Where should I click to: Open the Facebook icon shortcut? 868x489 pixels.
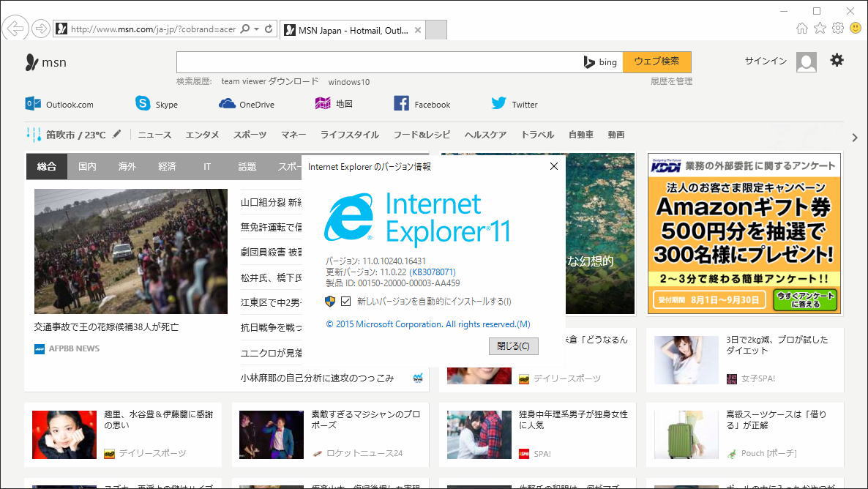(401, 103)
